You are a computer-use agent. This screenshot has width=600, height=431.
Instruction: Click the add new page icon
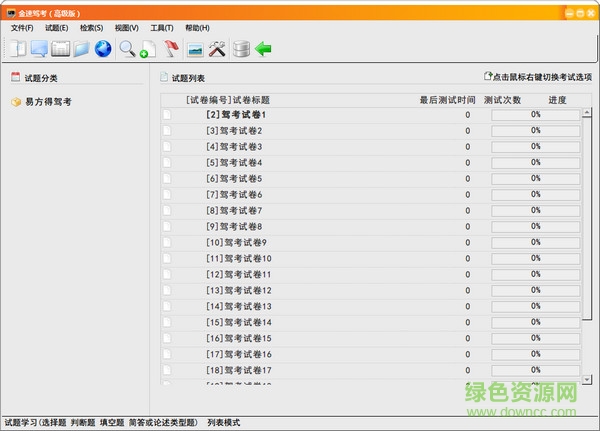[148, 49]
